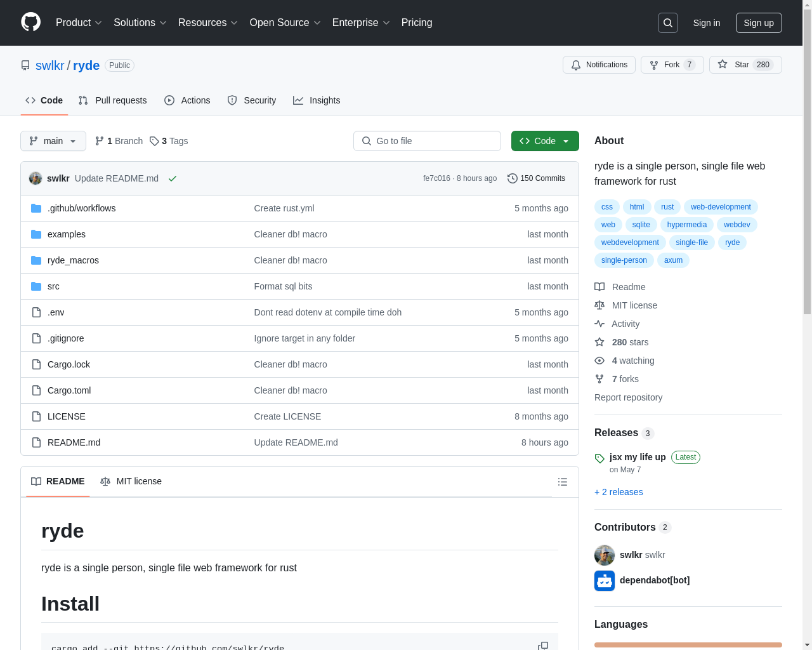Expand the Open Source menu
The image size is (812, 650).
285,23
